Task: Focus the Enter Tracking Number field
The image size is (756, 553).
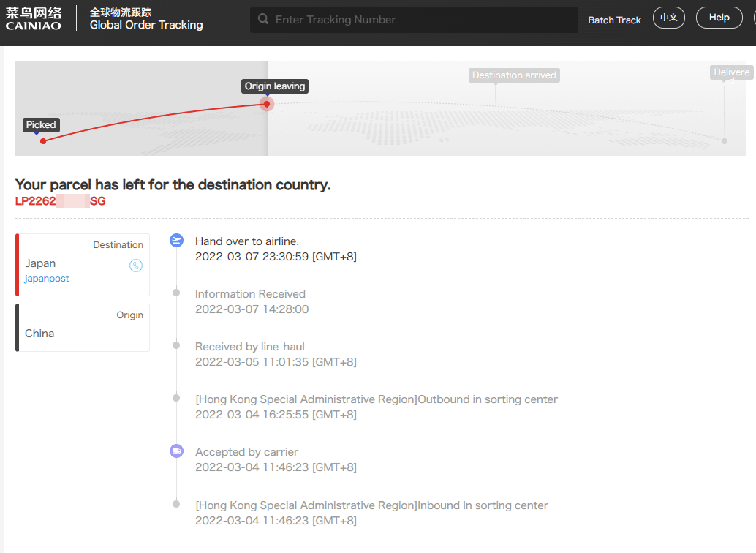Action: [420, 20]
